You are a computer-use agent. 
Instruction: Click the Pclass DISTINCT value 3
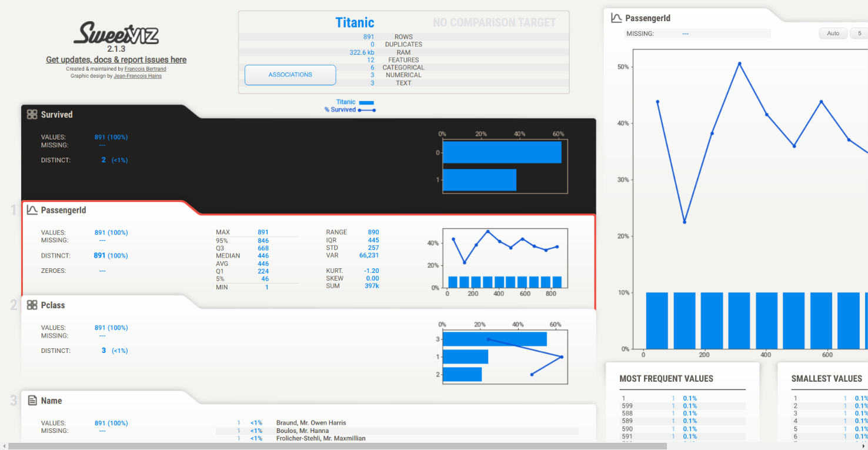[104, 351]
